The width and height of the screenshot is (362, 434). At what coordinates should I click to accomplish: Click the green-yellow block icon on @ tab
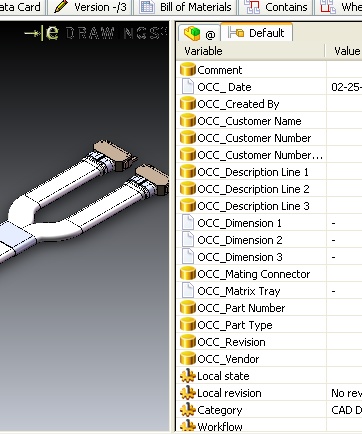click(192, 33)
